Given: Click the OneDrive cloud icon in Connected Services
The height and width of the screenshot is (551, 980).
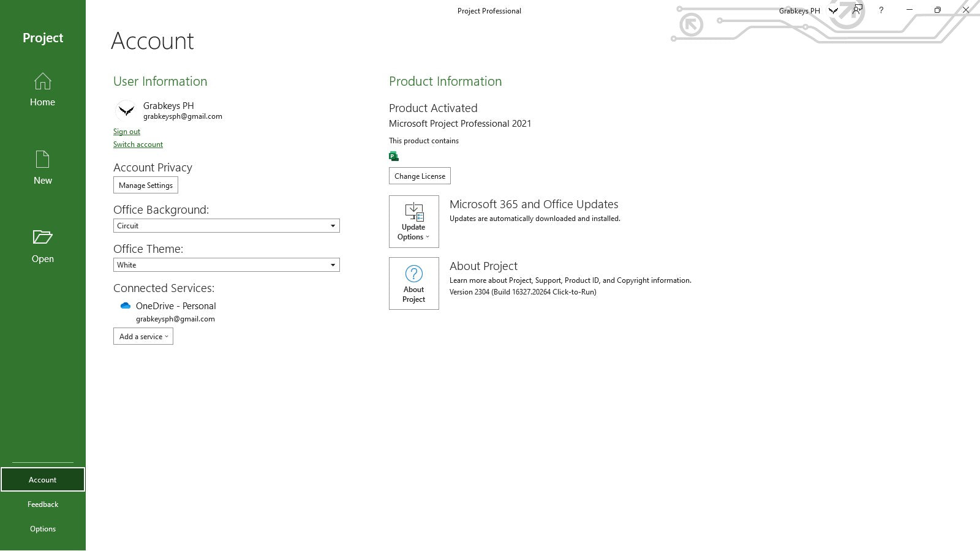Looking at the screenshot, I should [126, 305].
